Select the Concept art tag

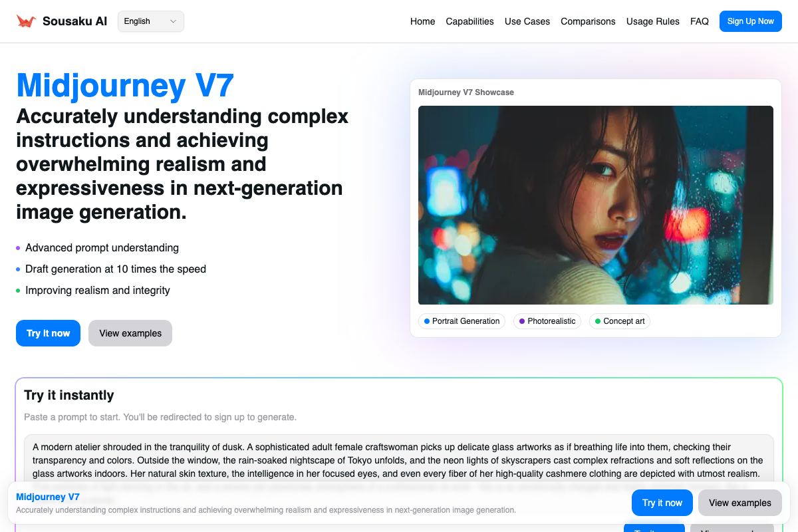click(x=619, y=321)
